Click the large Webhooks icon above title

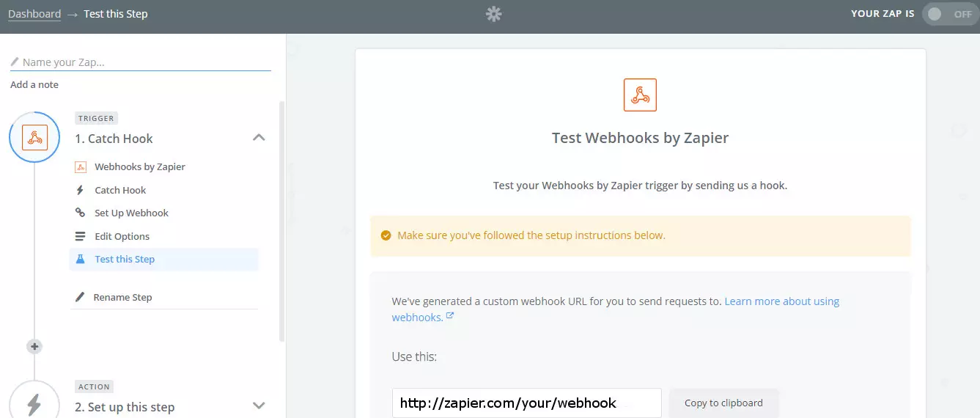[640, 95]
